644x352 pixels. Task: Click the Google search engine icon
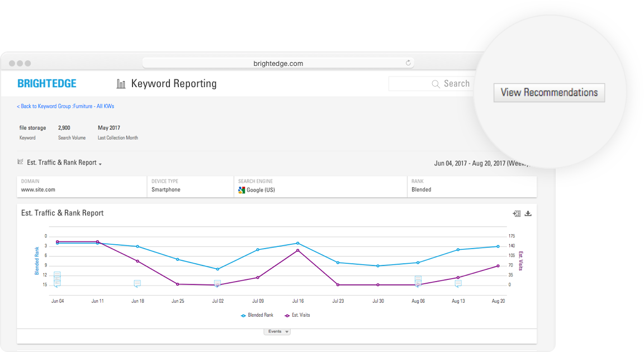pyautogui.click(x=241, y=190)
